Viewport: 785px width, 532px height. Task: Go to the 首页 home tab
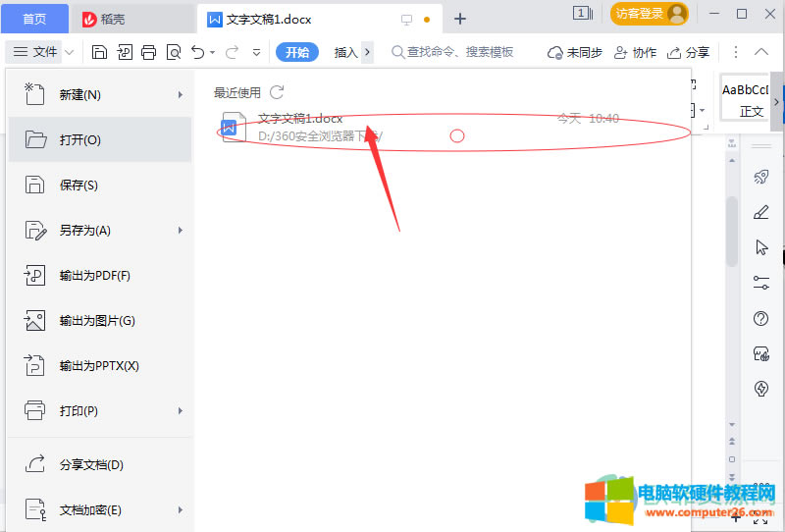pyautogui.click(x=34, y=19)
